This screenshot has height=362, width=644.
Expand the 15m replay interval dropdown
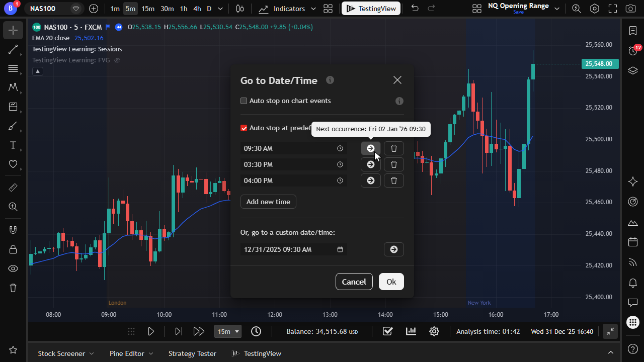tap(228, 331)
